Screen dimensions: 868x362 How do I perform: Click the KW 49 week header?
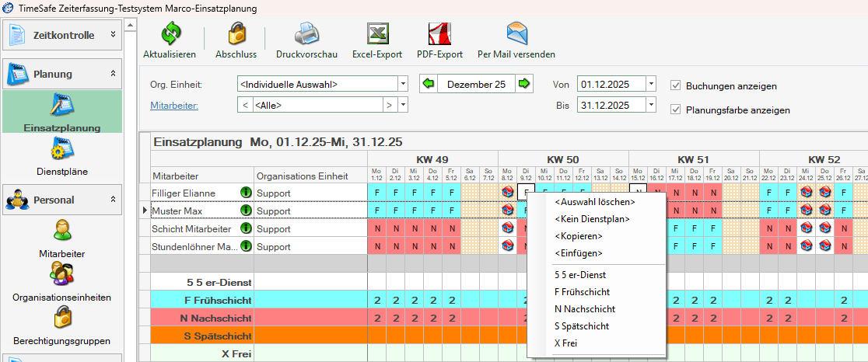[x=432, y=160]
